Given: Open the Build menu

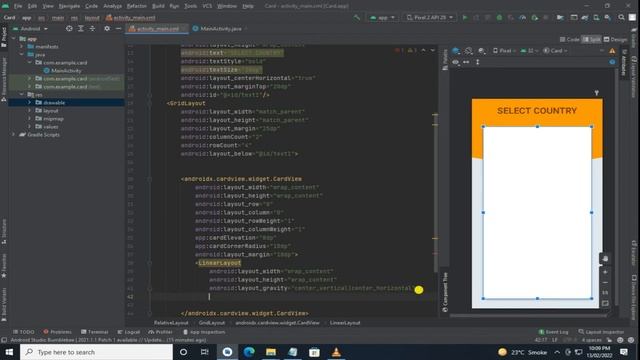Looking at the screenshot, I should (158, 6).
